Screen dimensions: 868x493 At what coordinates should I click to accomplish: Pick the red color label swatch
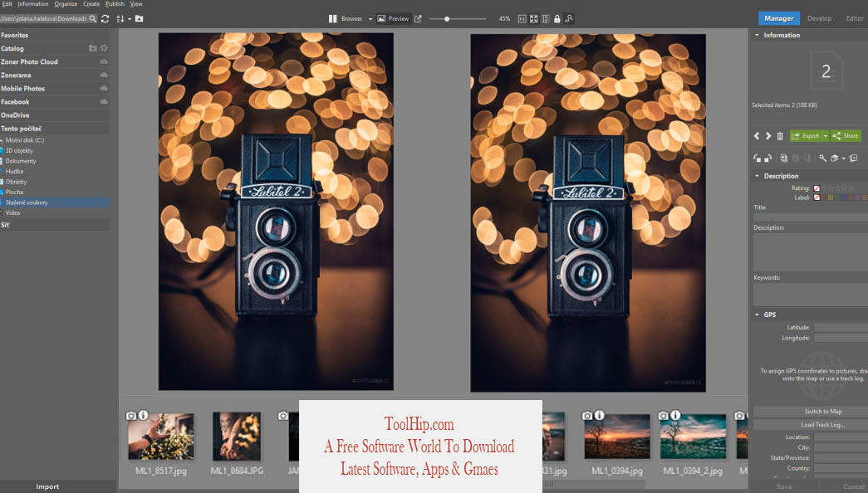(x=824, y=198)
